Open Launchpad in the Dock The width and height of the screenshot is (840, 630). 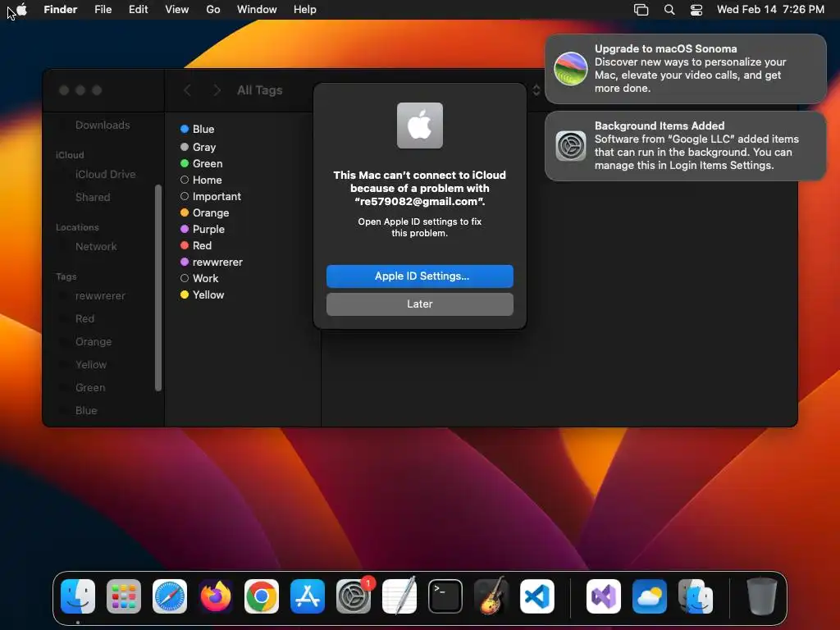click(x=124, y=596)
